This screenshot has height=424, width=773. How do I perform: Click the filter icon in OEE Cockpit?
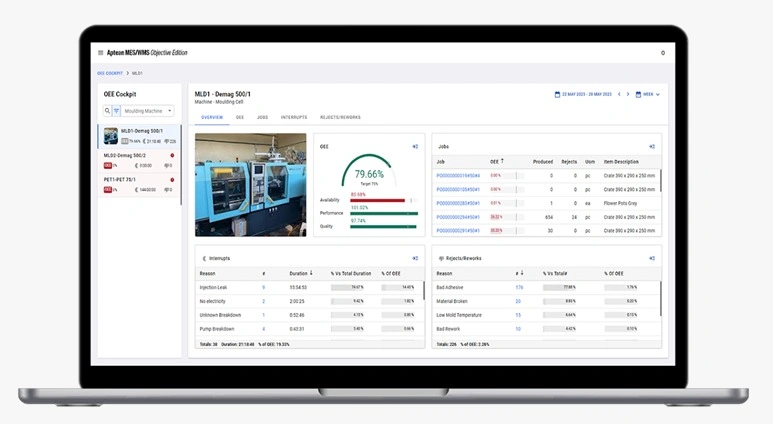click(x=116, y=111)
